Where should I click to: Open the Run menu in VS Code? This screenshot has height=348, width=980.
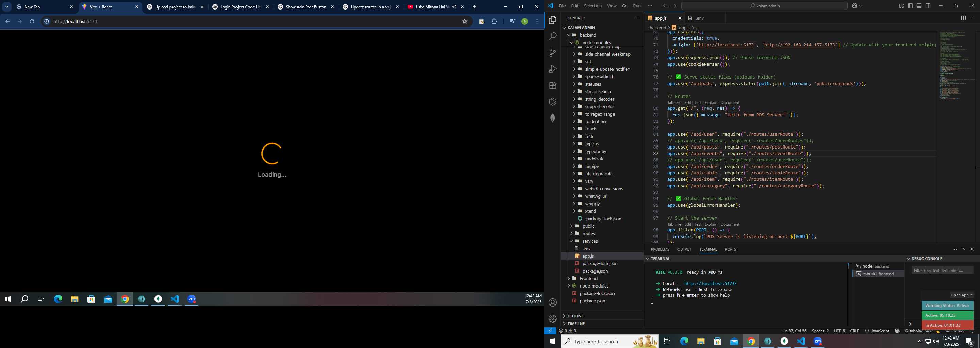636,6
